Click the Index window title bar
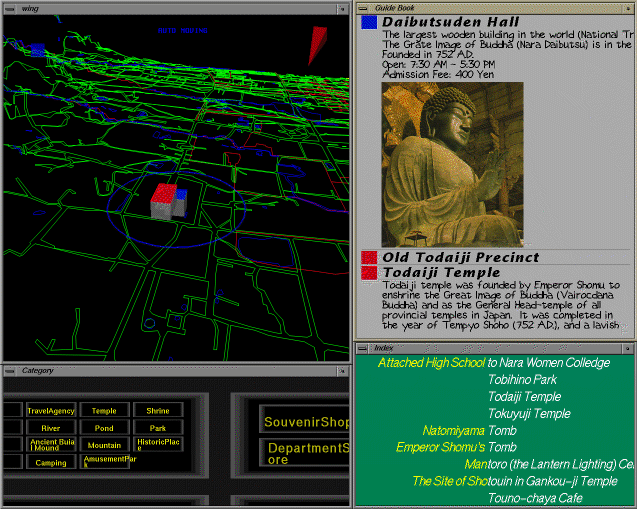Viewport: 637px width, 509px height. click(496, 349)
